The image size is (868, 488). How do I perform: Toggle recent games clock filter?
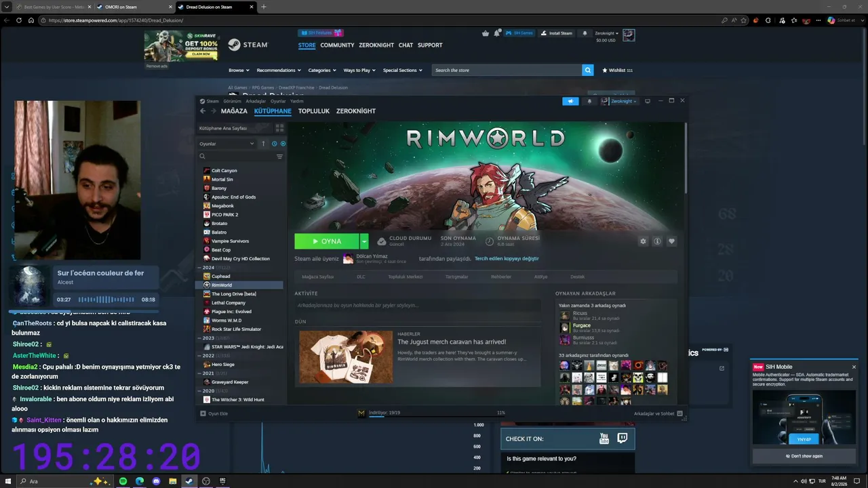pyautogui.click(x=274, y=144)
